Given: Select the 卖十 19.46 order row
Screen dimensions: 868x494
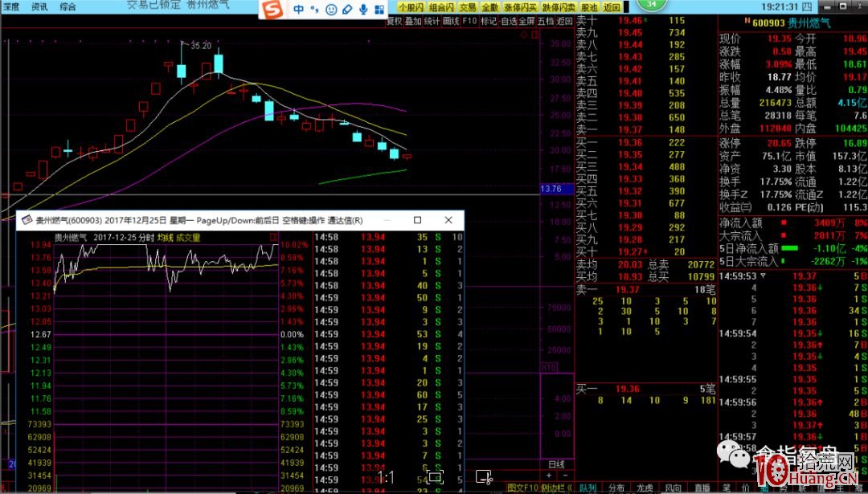Looking at the screenshot, I should tap(646, 20).
